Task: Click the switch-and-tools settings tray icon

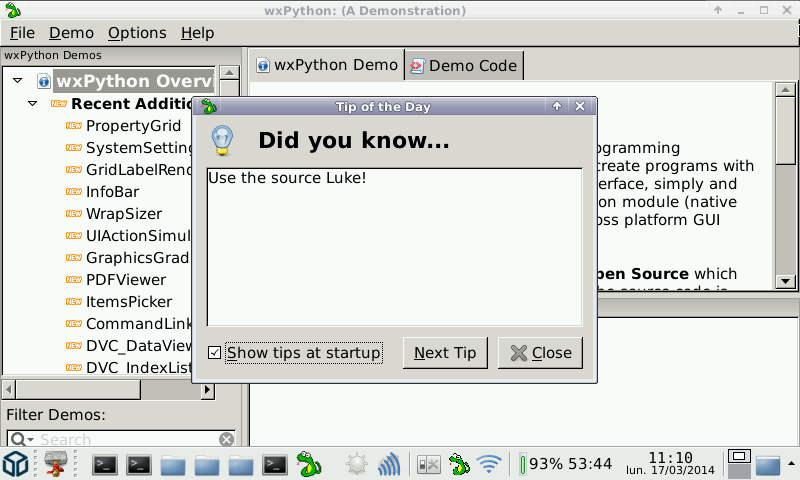Action: [x=428, y=464]
